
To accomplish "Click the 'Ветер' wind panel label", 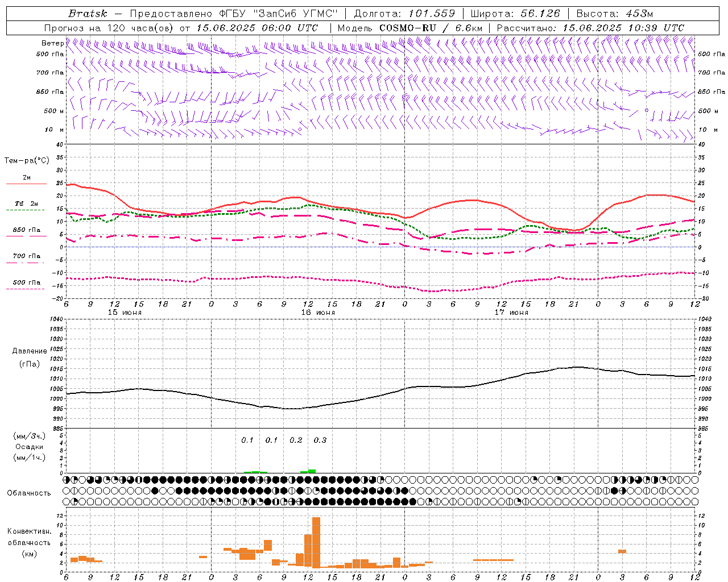I will point(52,43).
